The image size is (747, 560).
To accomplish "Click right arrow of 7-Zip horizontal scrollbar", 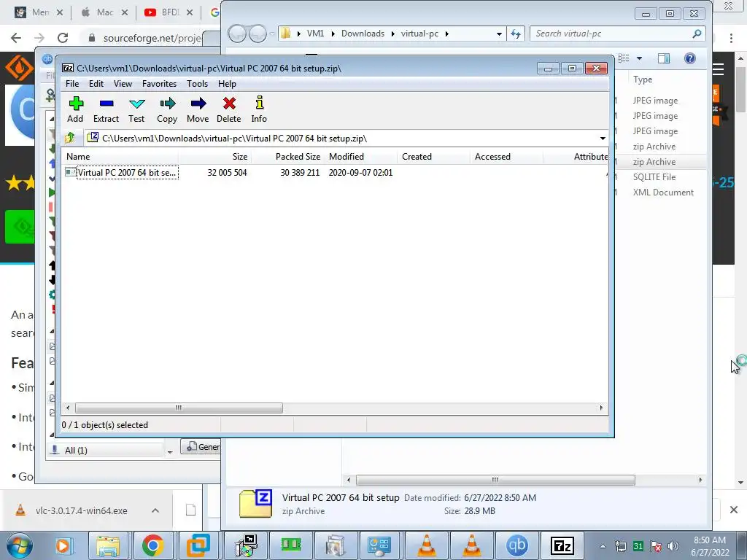I will [601, 408].
